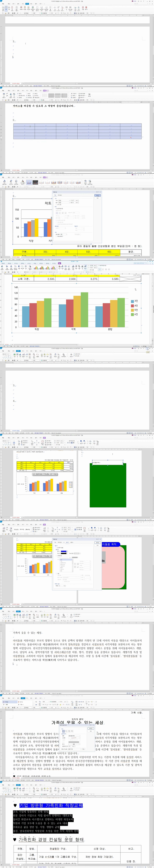
Task: Click the green 6인 legend marker in large chart
Action: tap(132, 314)
